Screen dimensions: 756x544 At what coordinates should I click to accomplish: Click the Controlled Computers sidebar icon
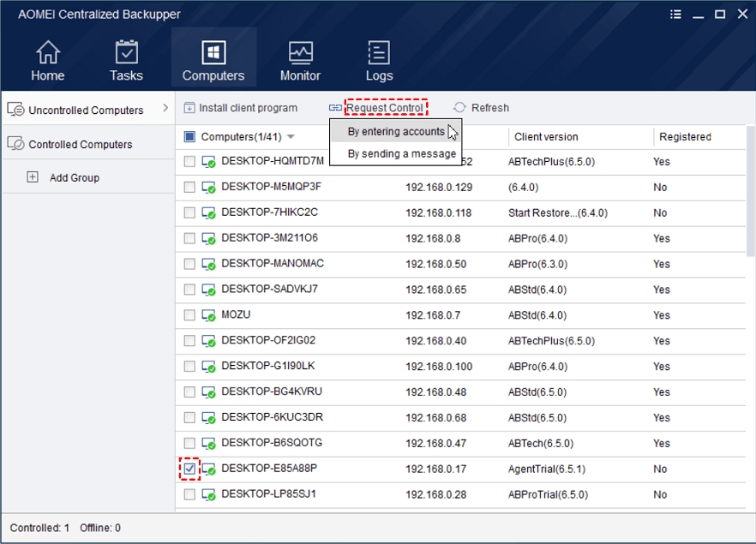point(15,143)
